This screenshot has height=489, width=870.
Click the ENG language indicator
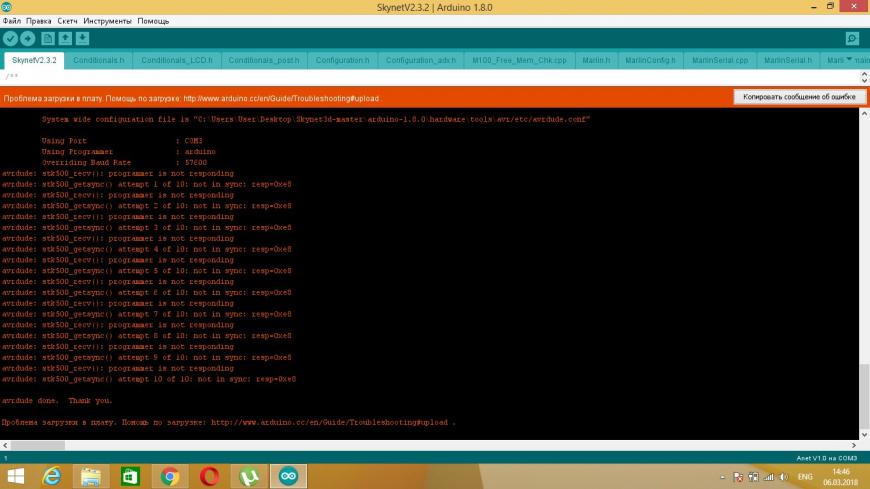(x=805, y=477)
